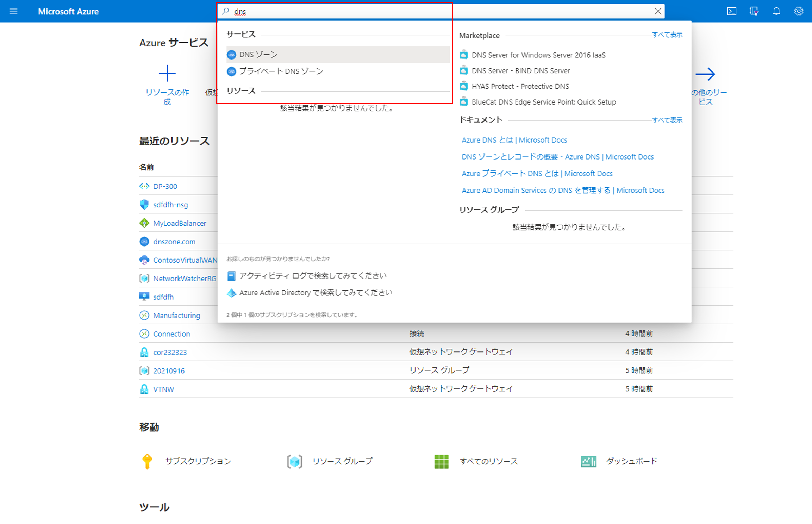Go to ダッシュボード
The width and height of the screenshot is (812, 524).
coord(632,461)
